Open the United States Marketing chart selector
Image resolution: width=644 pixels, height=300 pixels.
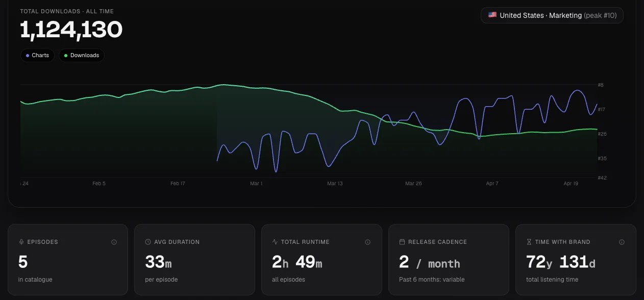click(x=552, y=15)
